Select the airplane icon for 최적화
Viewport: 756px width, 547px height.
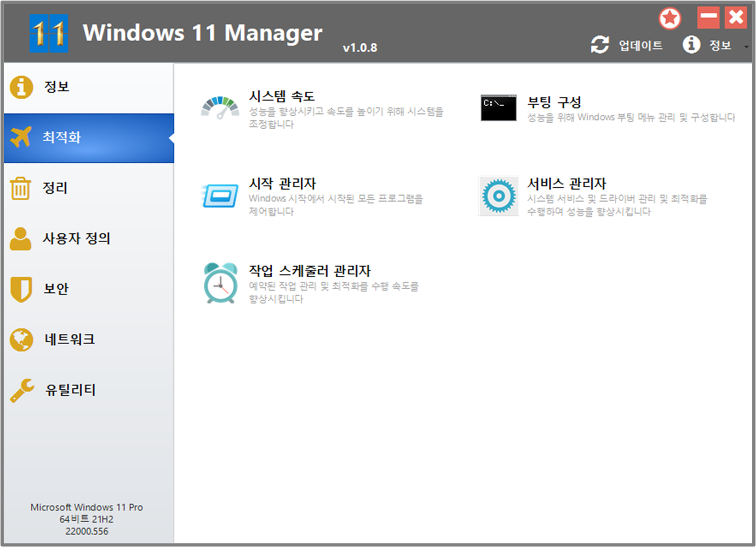click(x=21, y=137)
